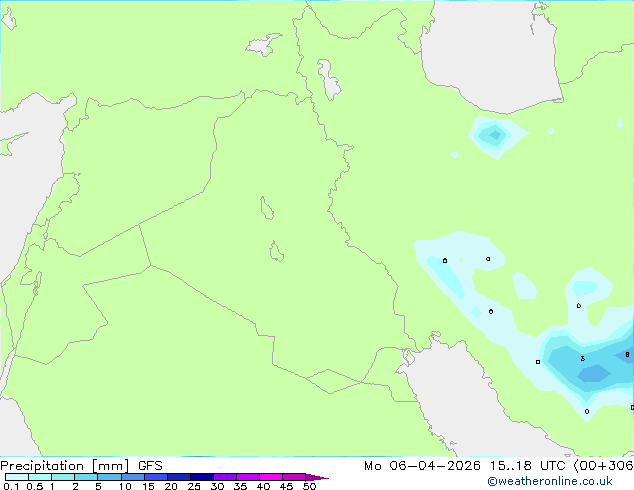Click the legend value '10'

(x=125, y=486)
